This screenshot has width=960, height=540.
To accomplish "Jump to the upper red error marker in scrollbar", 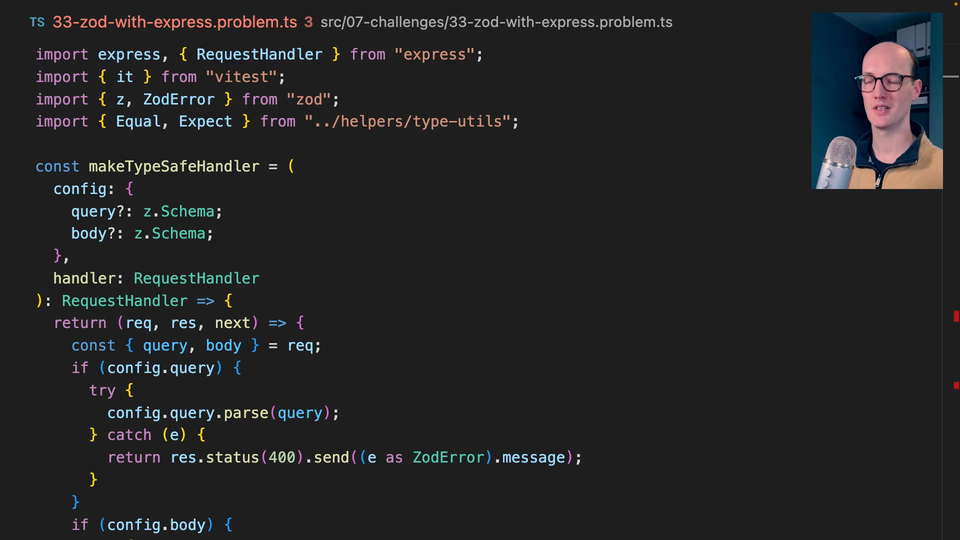I will tap(956, 317).
